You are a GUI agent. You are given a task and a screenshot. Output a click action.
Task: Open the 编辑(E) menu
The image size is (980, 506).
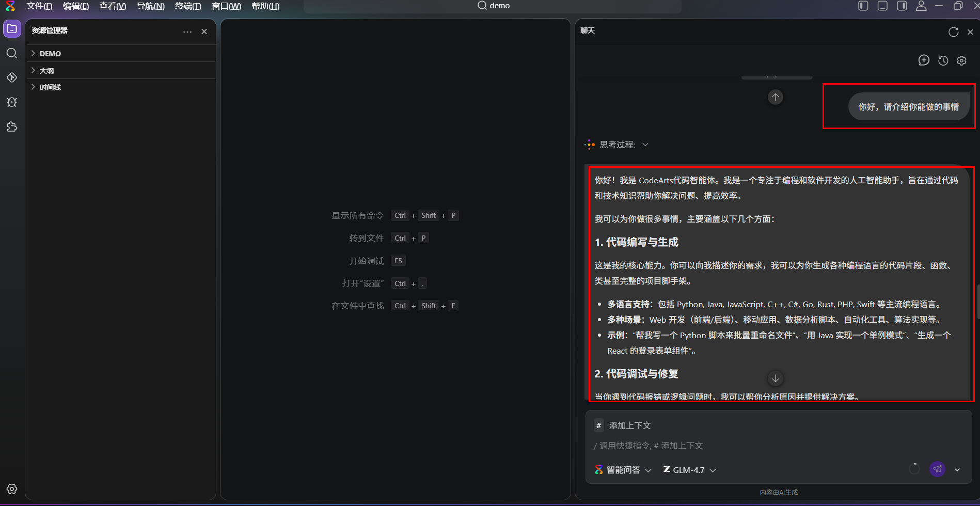76,6
